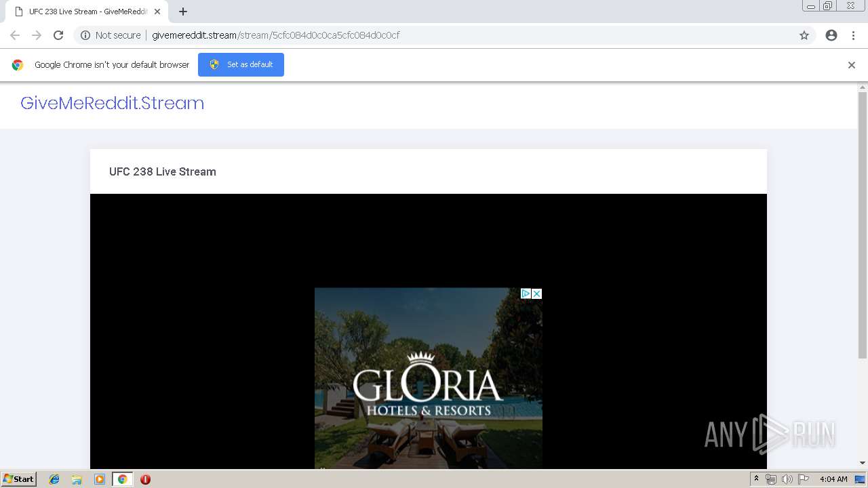Viewport: 868px width, 488px height.
Task: Launch Internet Explorer from the taskbar
Action: tap(54, 479)
